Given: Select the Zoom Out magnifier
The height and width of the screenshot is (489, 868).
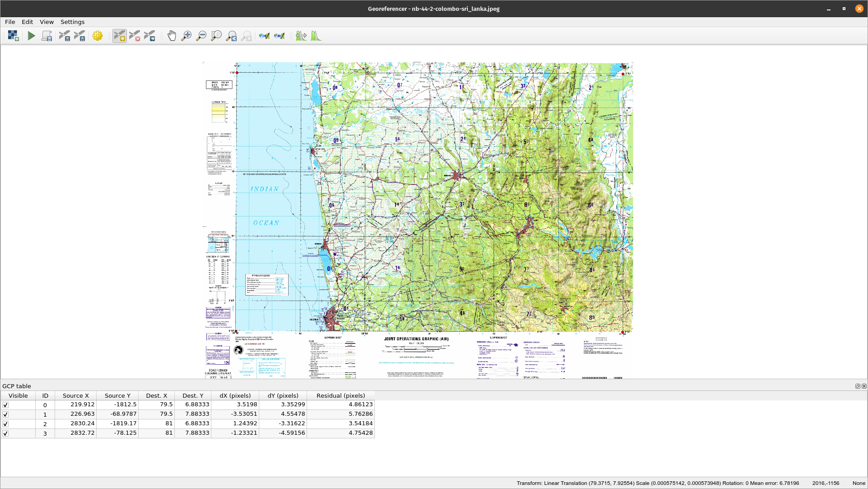Looking at the screenshot, I should (201, 36).
